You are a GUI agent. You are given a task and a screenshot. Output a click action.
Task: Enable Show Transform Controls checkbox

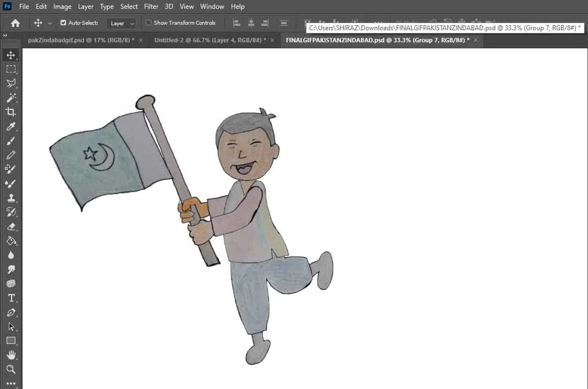[149, 23]
